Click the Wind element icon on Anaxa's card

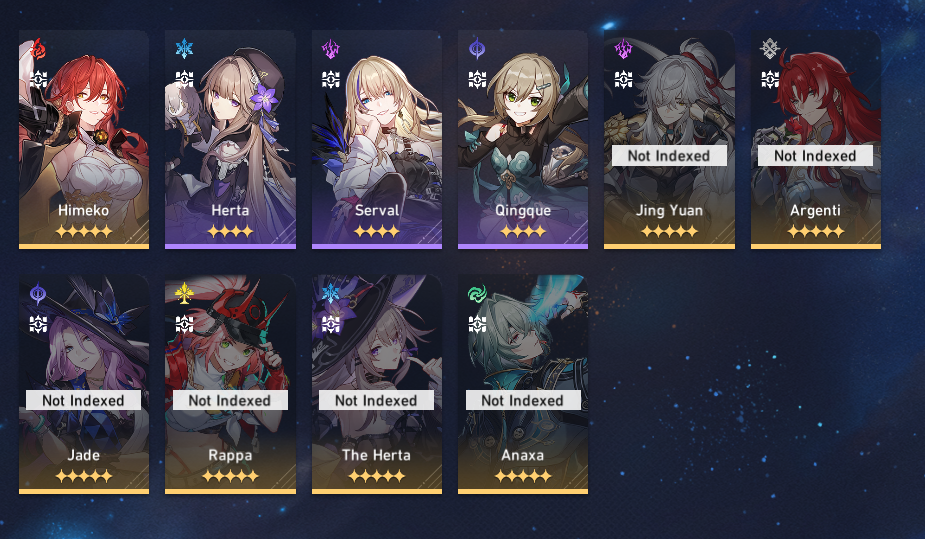(477, 293)
